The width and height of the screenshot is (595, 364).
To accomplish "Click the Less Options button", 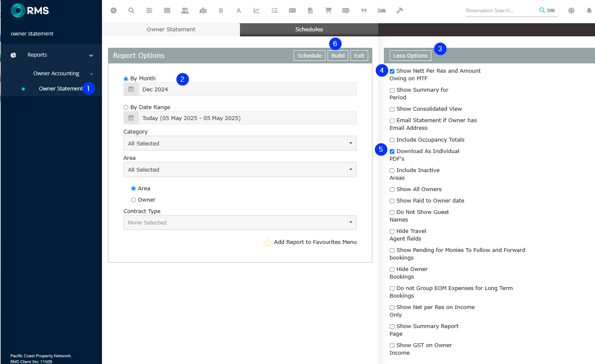I will pos(410,56).
